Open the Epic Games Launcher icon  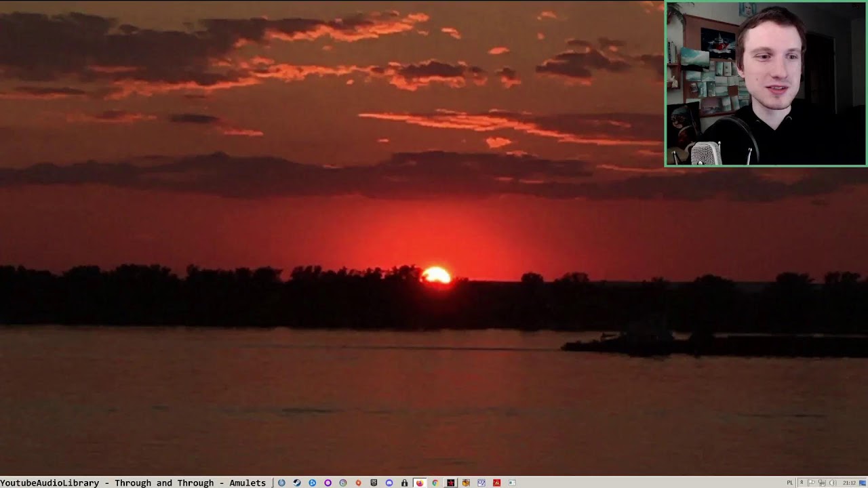click(374, 483)
